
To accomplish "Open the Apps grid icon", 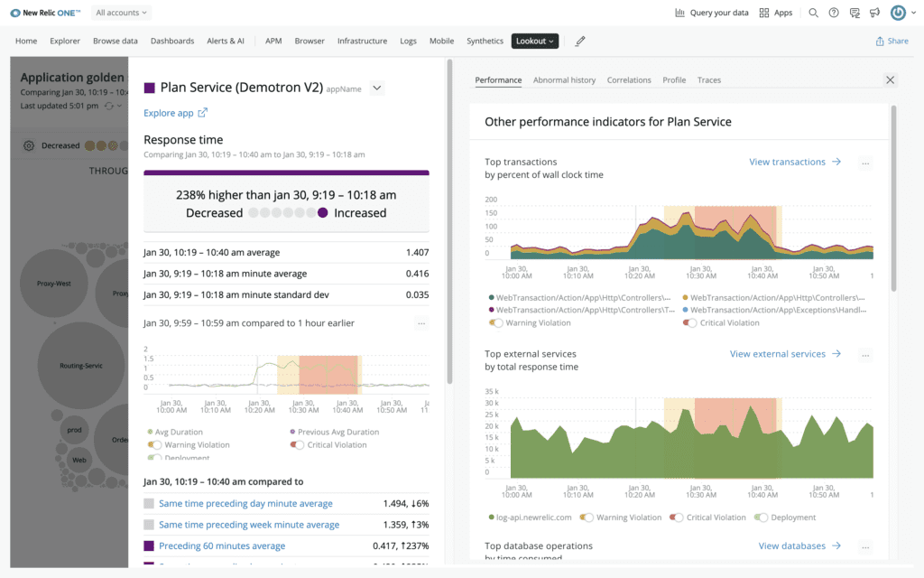I will coord(764,13).
